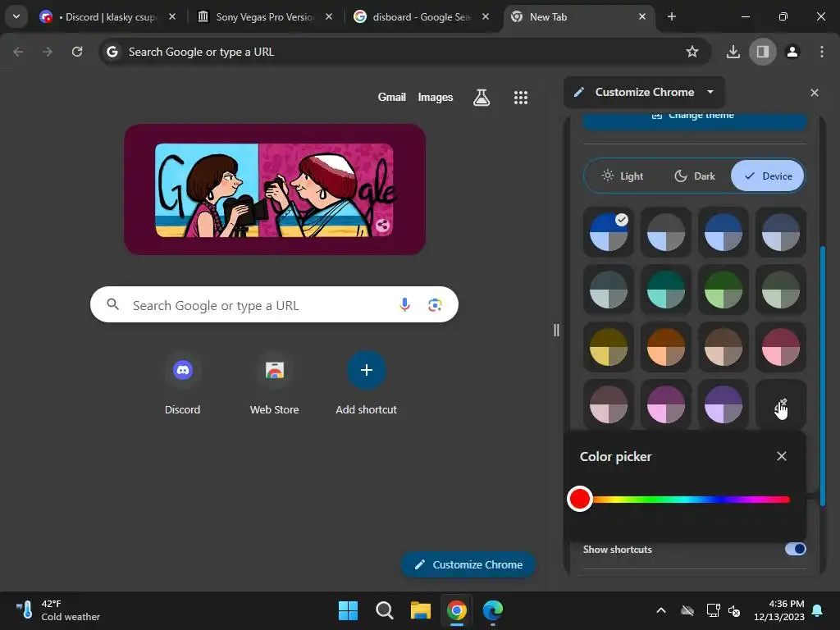Open the Google apps grid
This screenshot has height=630, width=840.
point(521,97)
